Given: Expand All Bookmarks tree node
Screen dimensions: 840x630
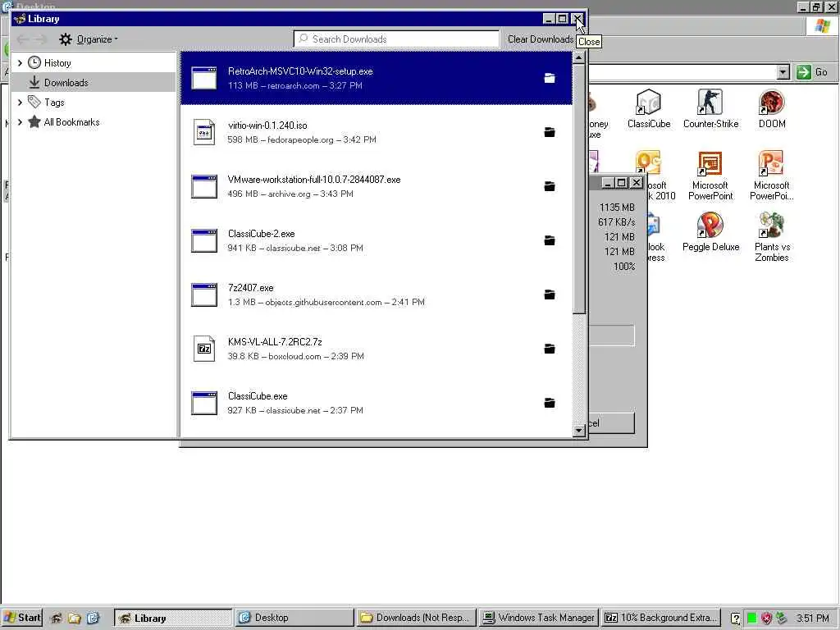Looking at the screenshot, I should tap(20, 121).
